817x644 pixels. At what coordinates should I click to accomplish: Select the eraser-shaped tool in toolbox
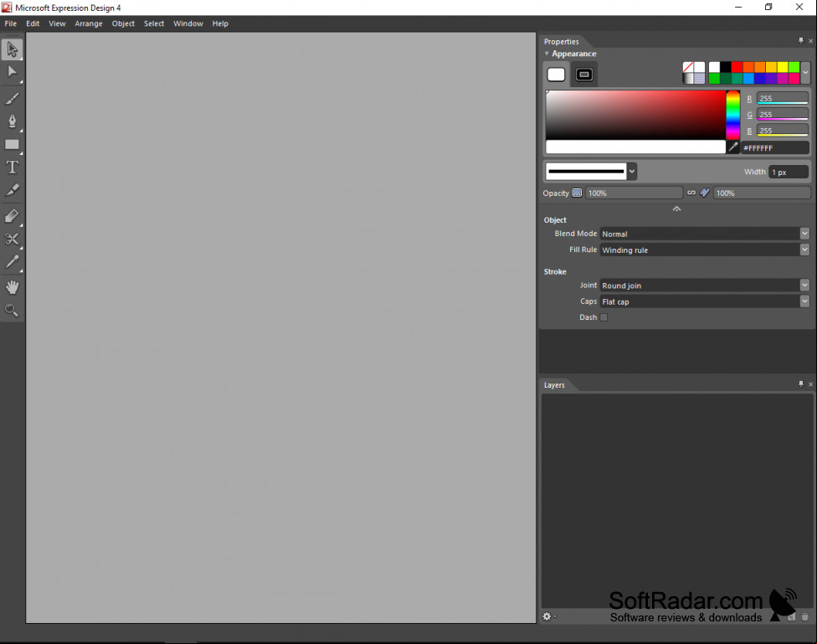tap(12, 215)
